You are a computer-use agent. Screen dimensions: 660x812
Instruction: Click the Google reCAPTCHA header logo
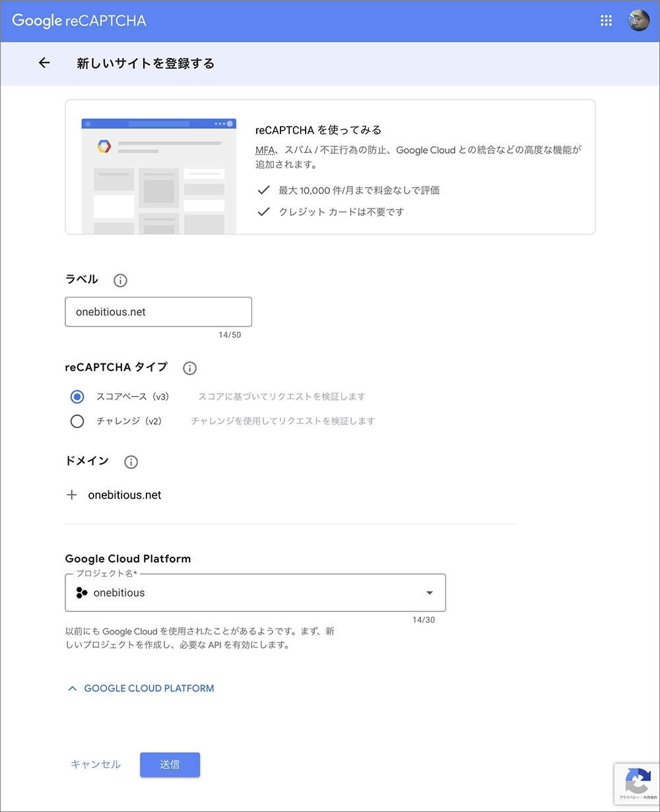pos(79,20)
